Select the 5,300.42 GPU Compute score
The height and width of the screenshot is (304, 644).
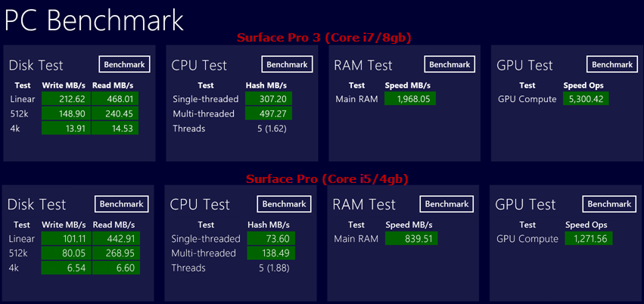(x=586, y=99)
